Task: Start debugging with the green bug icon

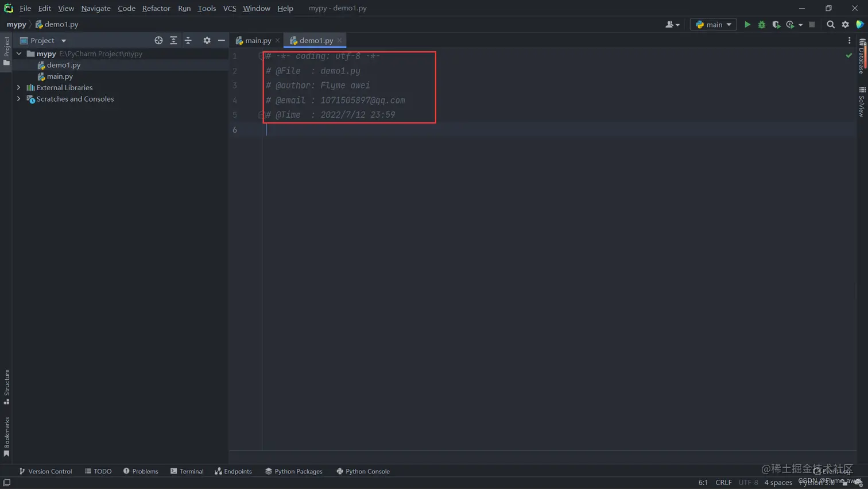Action: (x=762, y=25)
